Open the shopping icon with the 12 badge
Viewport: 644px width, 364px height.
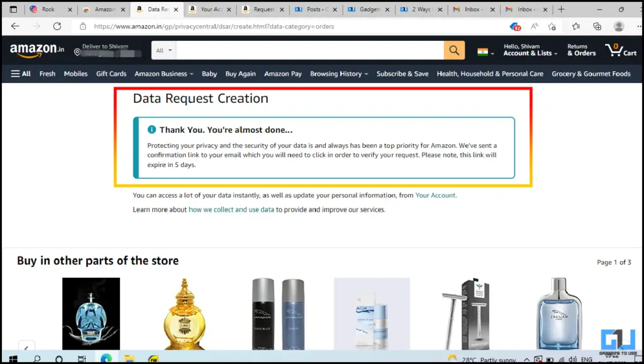click(x=515, y=26)
